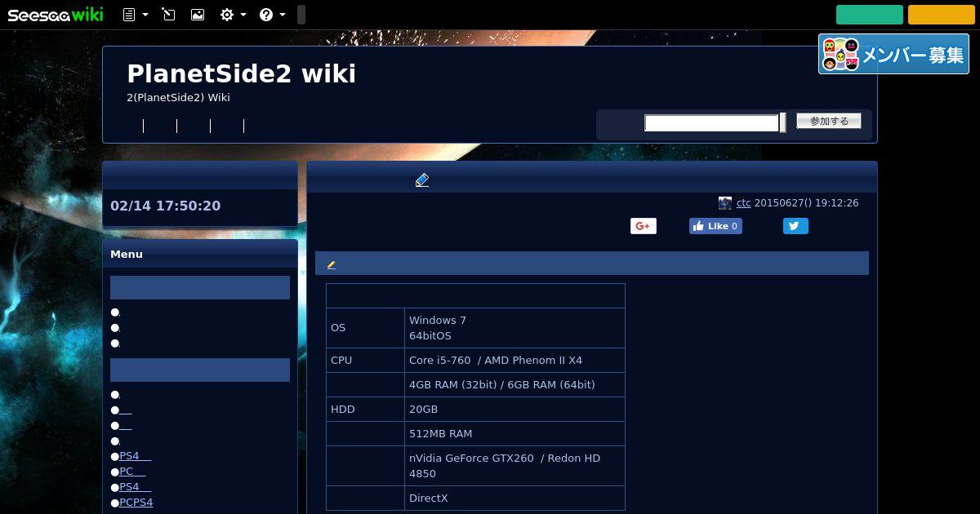Click the green button in top bar
The width and height of the screenshot is (980, 514).
(869, 15)
